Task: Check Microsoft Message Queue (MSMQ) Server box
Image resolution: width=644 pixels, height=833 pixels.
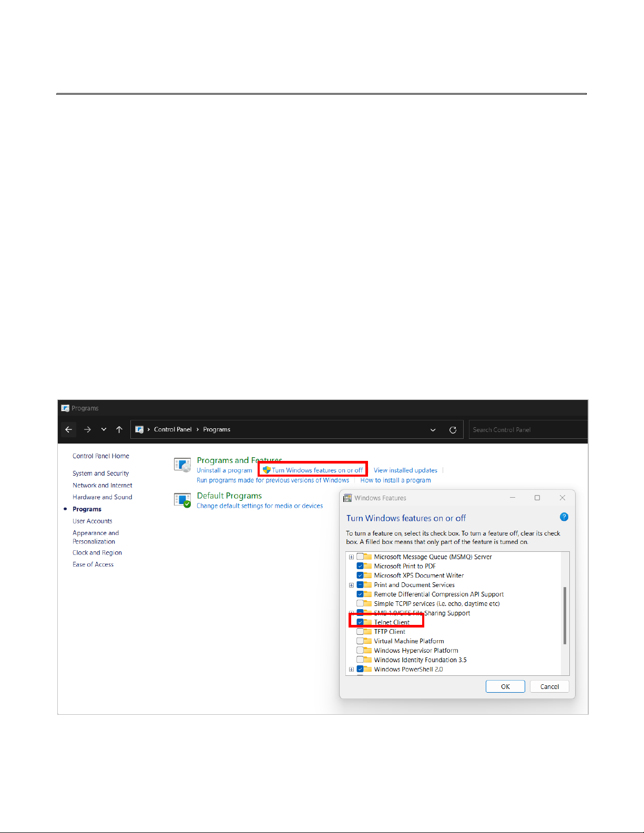Action: [360, 557]
